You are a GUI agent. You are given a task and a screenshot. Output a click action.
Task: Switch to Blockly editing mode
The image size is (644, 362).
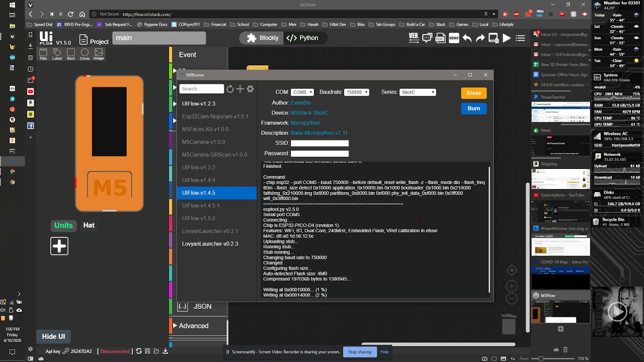tap(262, 38)
